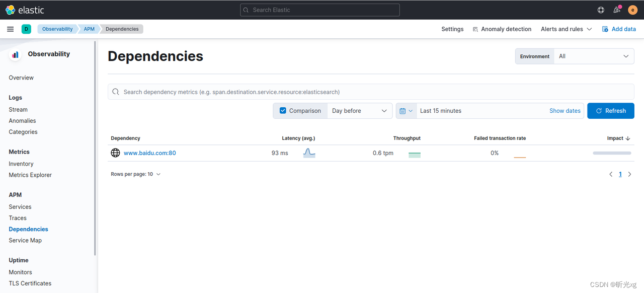Change Rows per page setting
This screenshot has width=644, height=293.
[135, 174]
